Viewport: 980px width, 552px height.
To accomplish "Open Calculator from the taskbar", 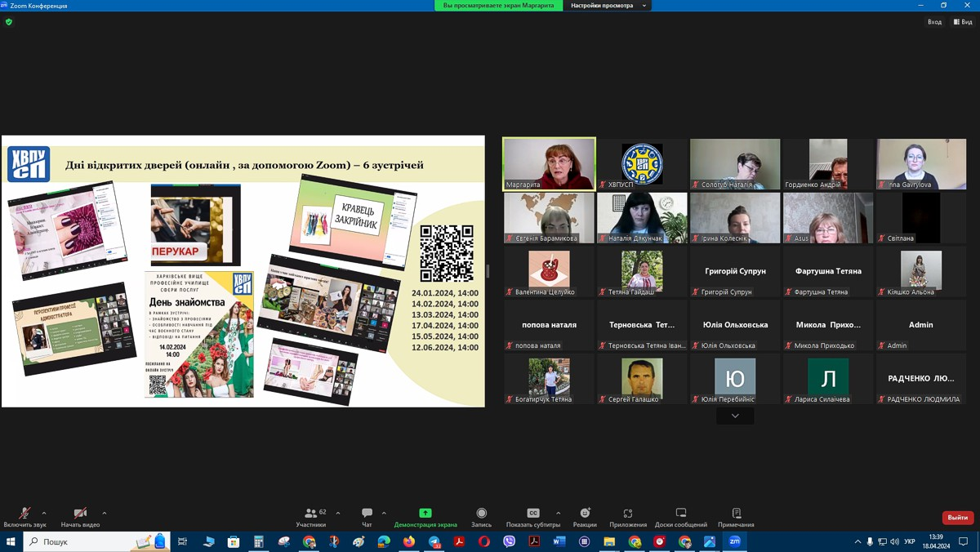I will pos(259,541).
